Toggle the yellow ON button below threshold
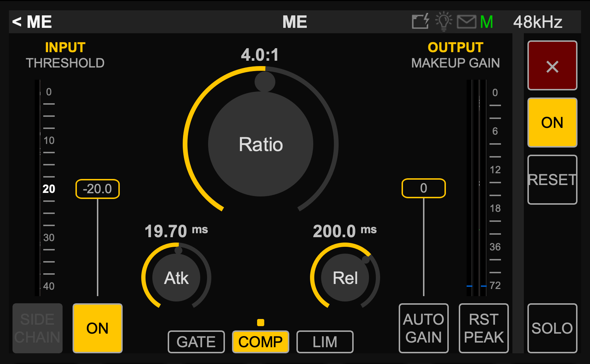590x364 pixels. (x=98, y=328)
